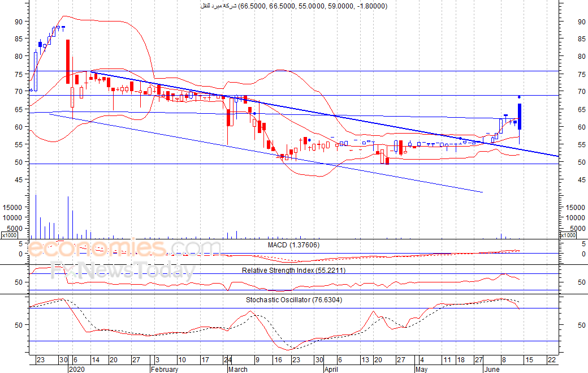Open the economies.com watermark logo

pyautogui.click(x=124, y=248)
